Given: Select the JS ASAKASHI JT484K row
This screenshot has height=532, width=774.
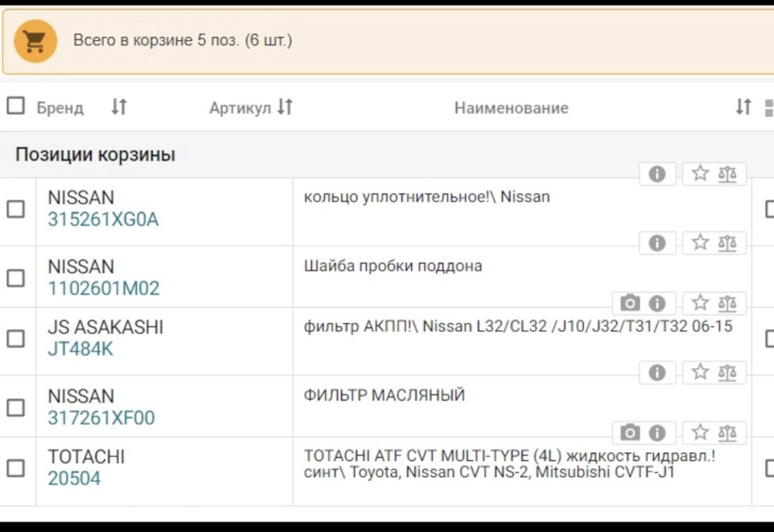Looking at the screenshot, I should tap(15, 339).
